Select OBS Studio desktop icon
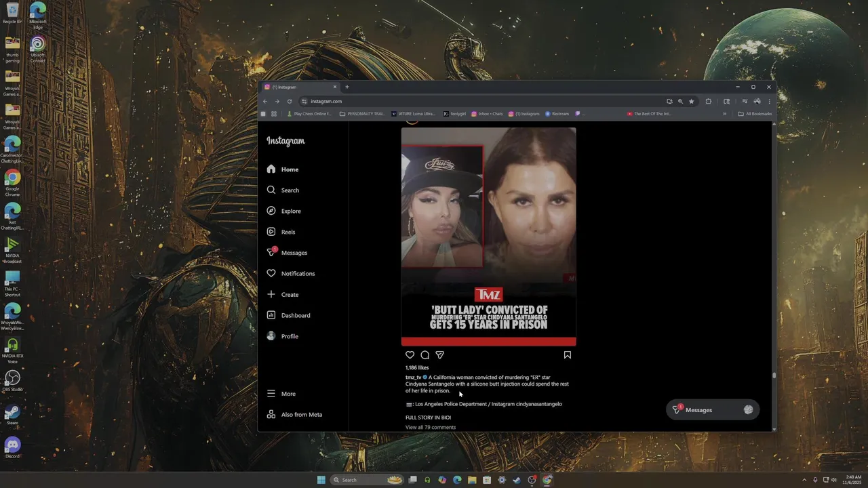Image resolution: width=868 pixels, height=488 pixels. 12,381
